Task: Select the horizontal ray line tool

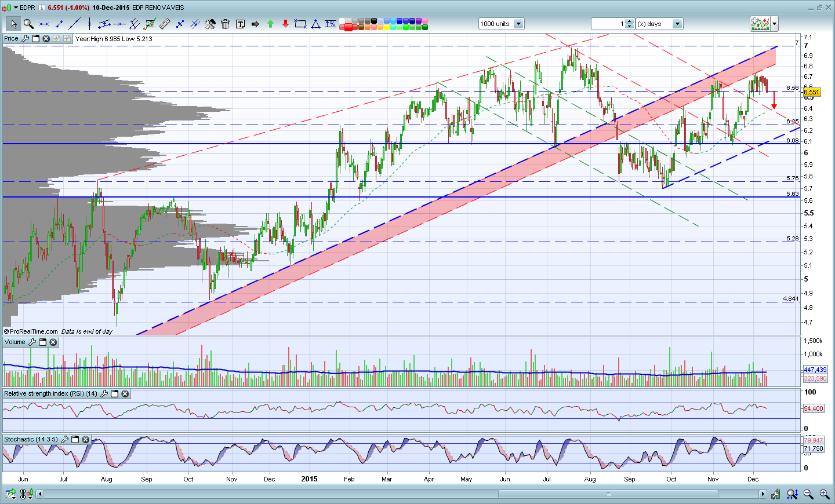Action: coord(119,24)
